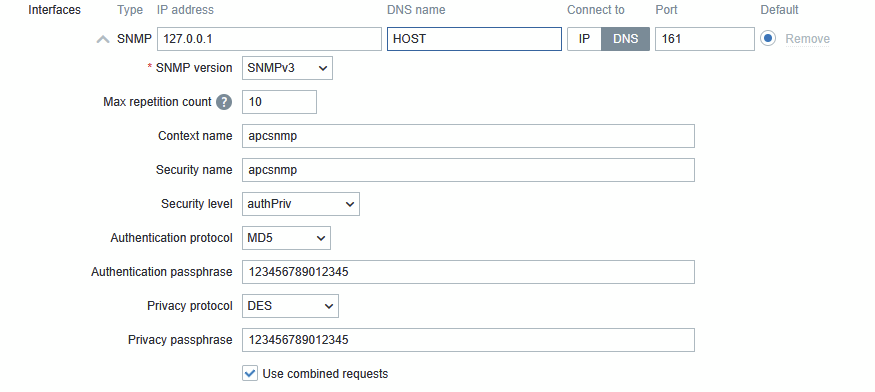Click the Privacy protocol label
Image resolution: width=875 pixels, height=392 pixels.
pyautogui.click(x=190, y=307)
